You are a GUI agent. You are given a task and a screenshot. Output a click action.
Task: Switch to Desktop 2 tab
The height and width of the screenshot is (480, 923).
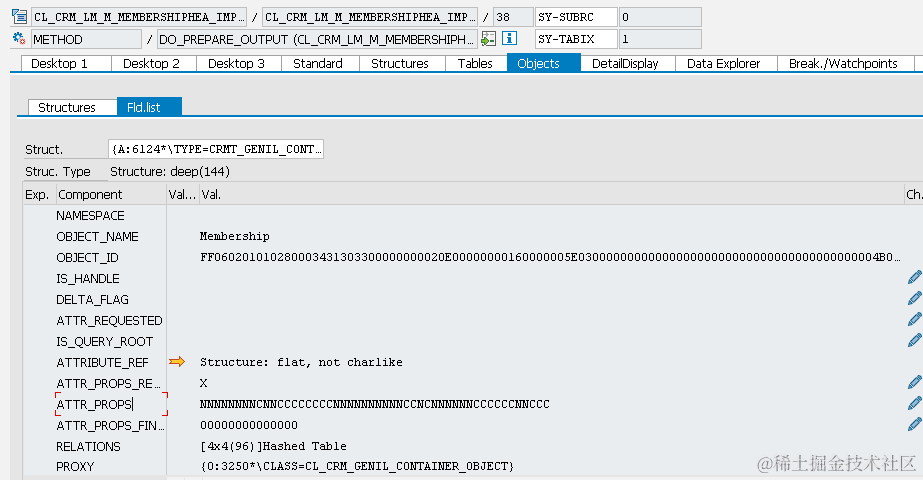click(x=154, y=64)
